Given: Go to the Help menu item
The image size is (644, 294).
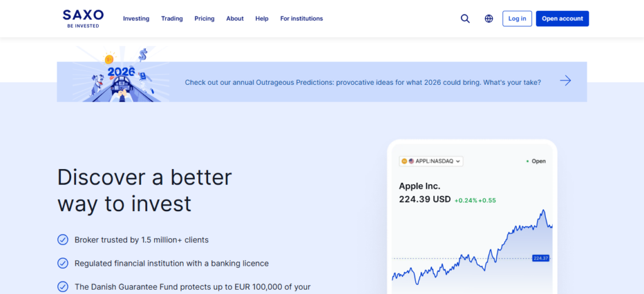Looking at the screenshot, I should pos(262,19).
